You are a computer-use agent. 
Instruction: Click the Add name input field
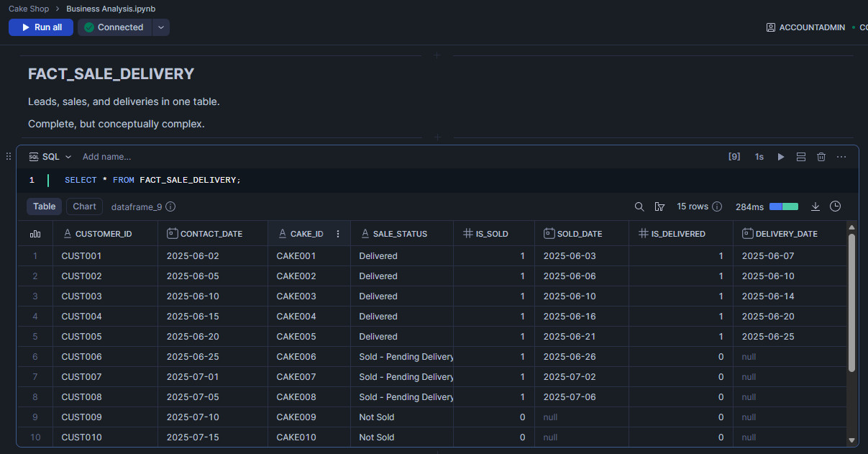pyautogui.click(x=106, y=157)
